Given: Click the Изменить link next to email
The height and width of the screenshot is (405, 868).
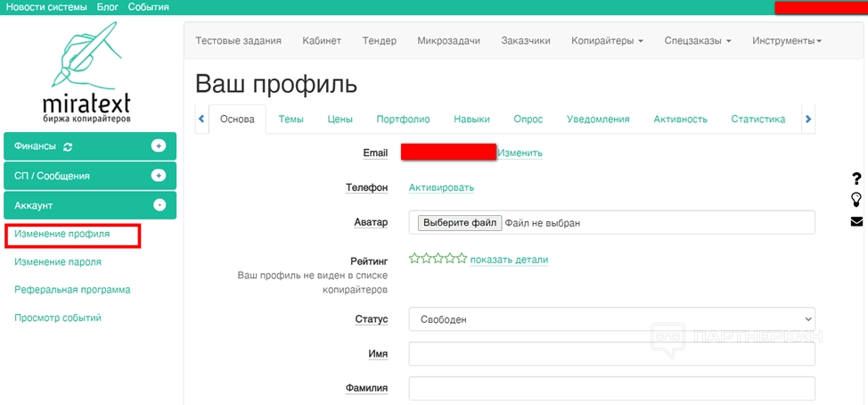Looking at the screenshot, I should [520, 153].
